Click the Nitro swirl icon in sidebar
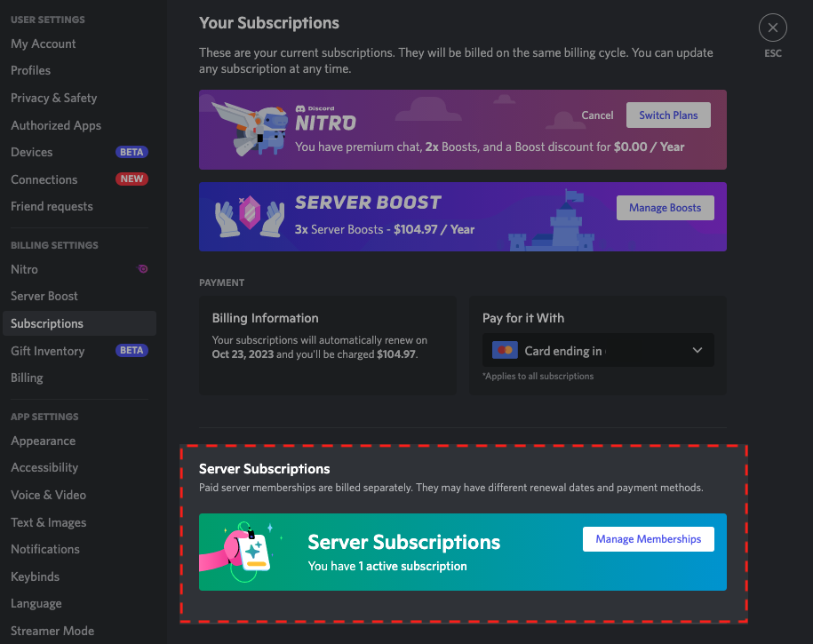The width and height of the screenshot is (813, 644). (143, 269)
